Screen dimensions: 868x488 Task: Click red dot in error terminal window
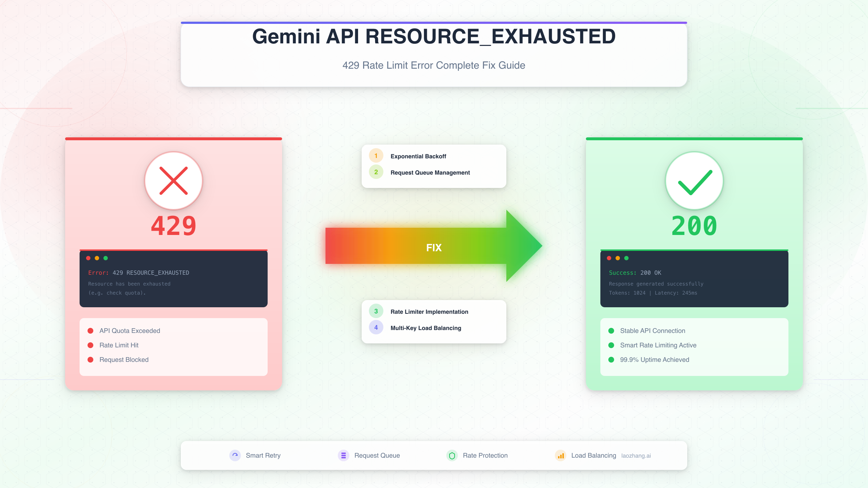pyautogui.click(x=88, y=258)
